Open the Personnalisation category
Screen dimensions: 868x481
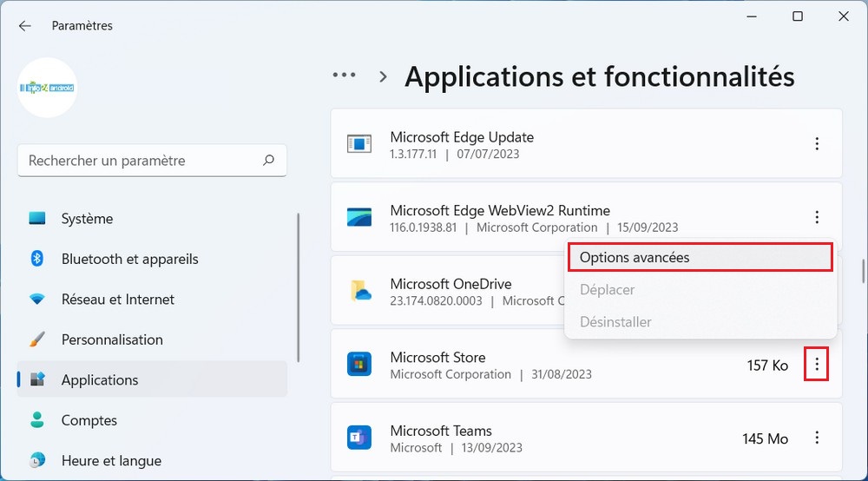(x=152, y=339)
